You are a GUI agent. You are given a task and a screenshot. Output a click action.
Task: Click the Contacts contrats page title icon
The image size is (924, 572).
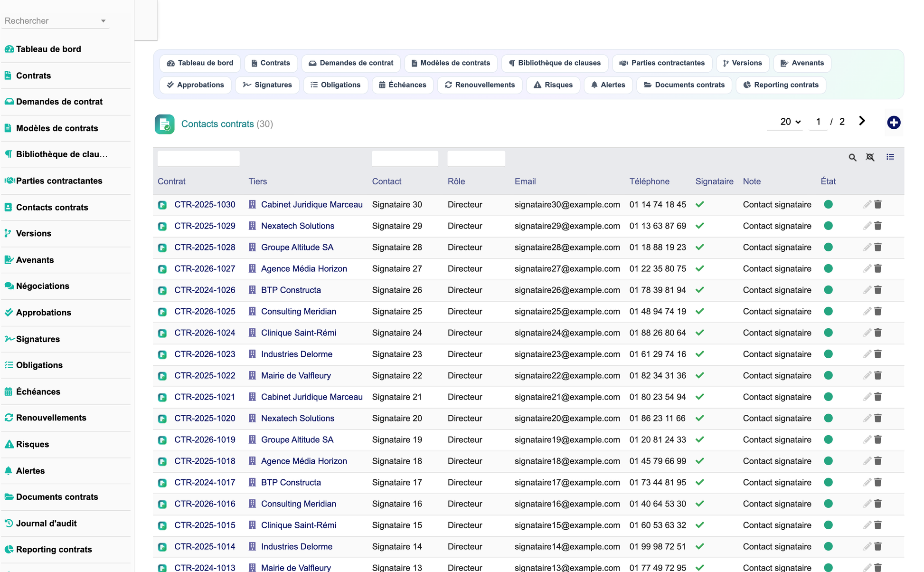tap(164, 124)
